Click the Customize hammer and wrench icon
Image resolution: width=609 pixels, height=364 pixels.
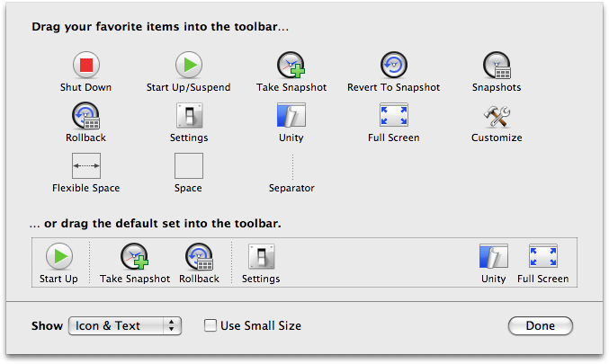pos(497,116)
